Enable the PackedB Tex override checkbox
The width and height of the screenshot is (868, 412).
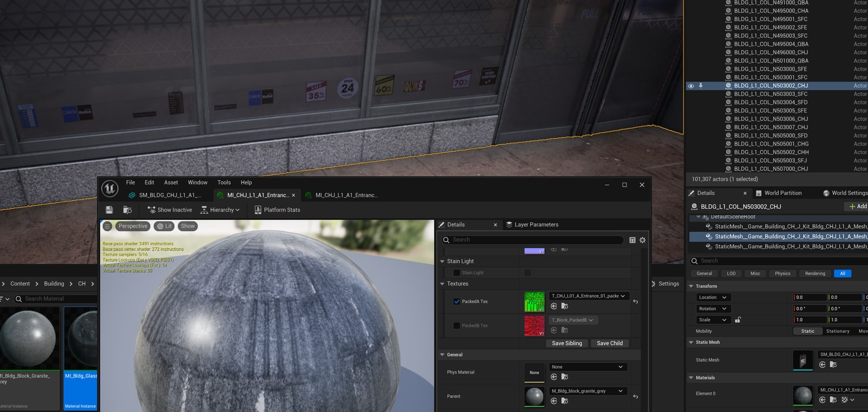pyautogui.click(x=456, y=326)
